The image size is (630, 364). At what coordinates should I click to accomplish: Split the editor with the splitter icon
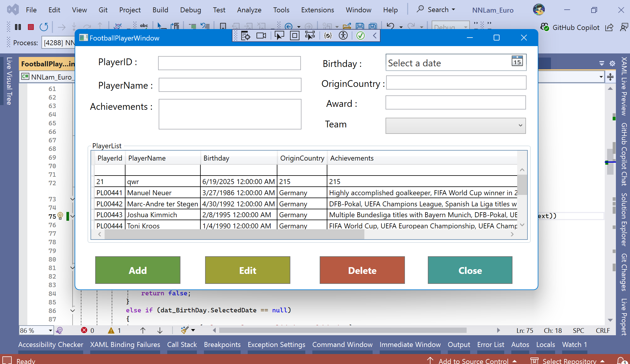click(610, 77)
